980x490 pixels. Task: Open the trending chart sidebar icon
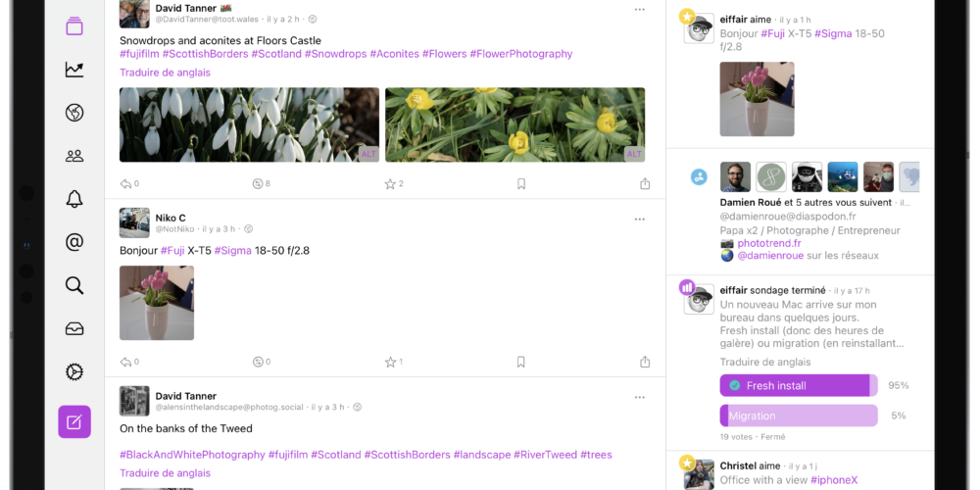[74, 70]
